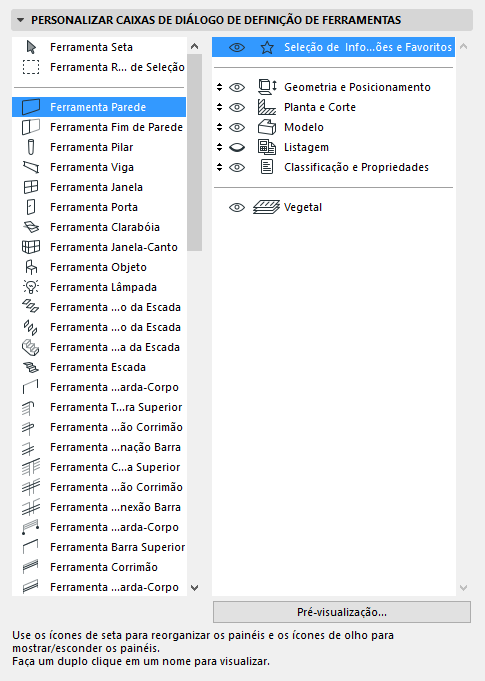
Task: Click reorder arrows for Planta e Corte
Action: (220, 107)
